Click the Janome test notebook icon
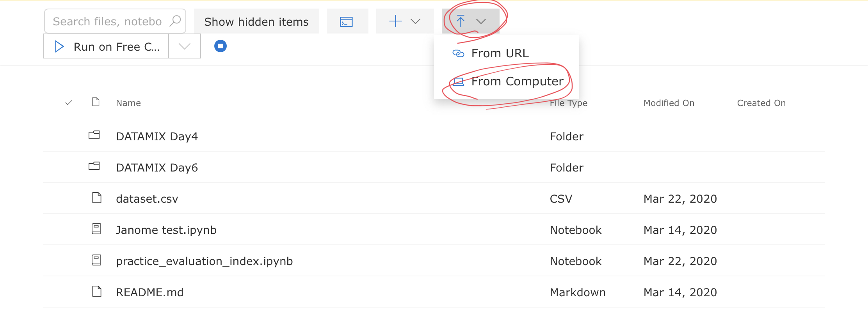 pos(96,229)
